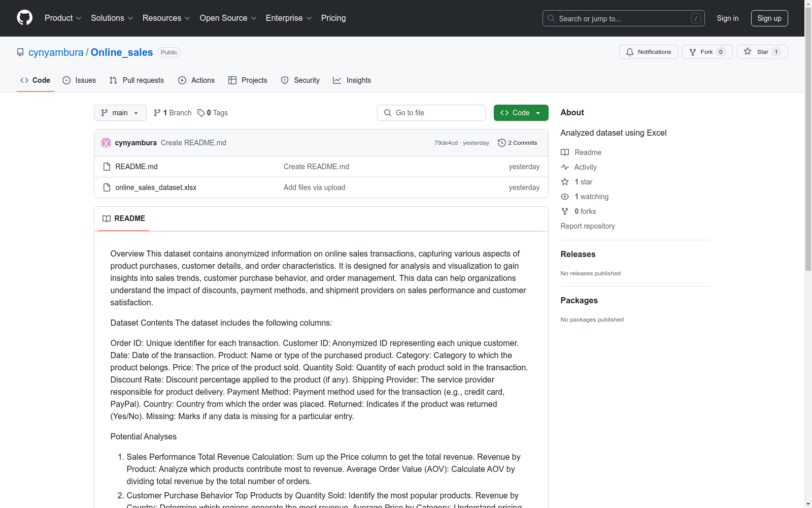
Task: Switch to the Actions tab
Action: point(196,80)
